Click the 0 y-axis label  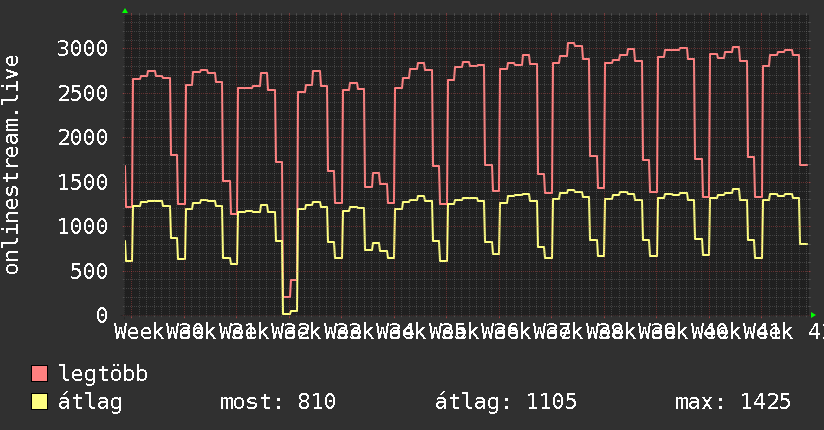102,315
